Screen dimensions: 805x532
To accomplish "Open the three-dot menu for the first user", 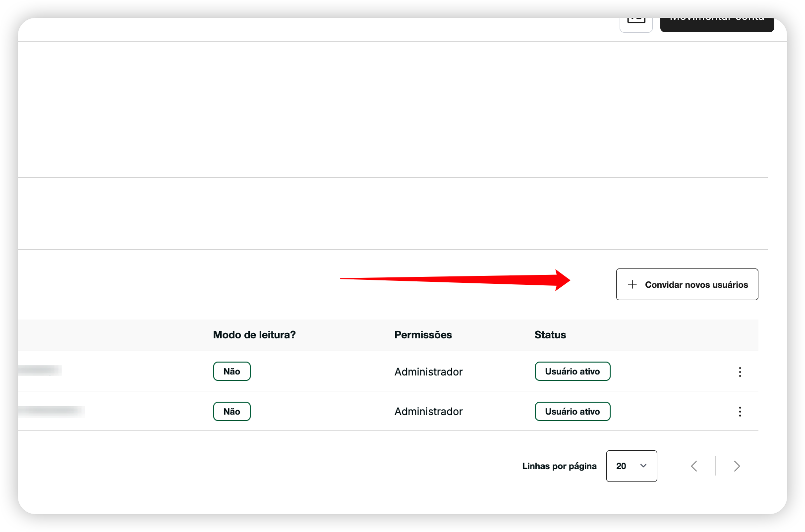I will point(740,372).
